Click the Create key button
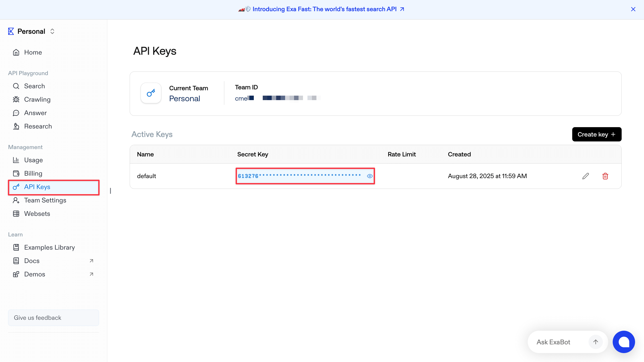Viewport: 644px width, 362px height. click(x=597, y=134)
